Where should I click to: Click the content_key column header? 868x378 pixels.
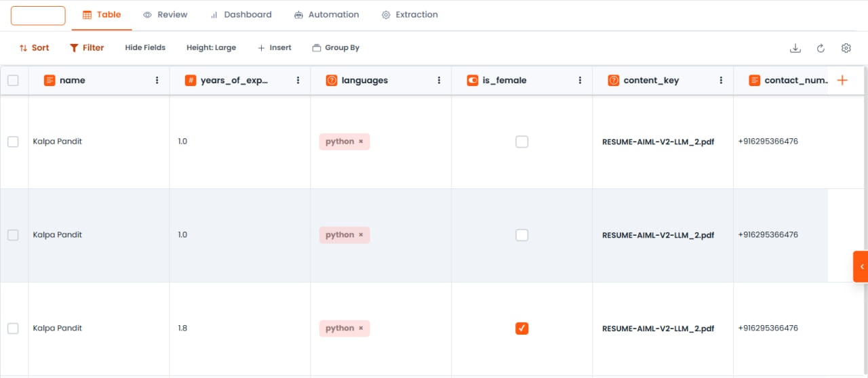[x=663, y=81]
